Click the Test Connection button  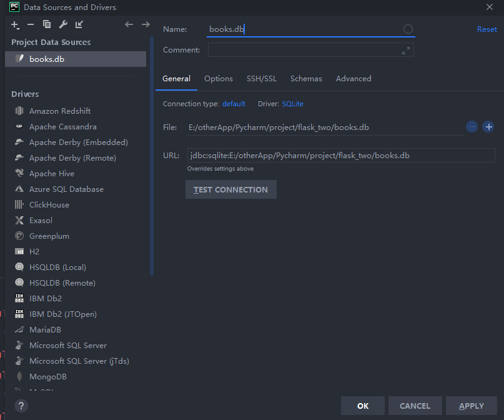pos(231,189)
